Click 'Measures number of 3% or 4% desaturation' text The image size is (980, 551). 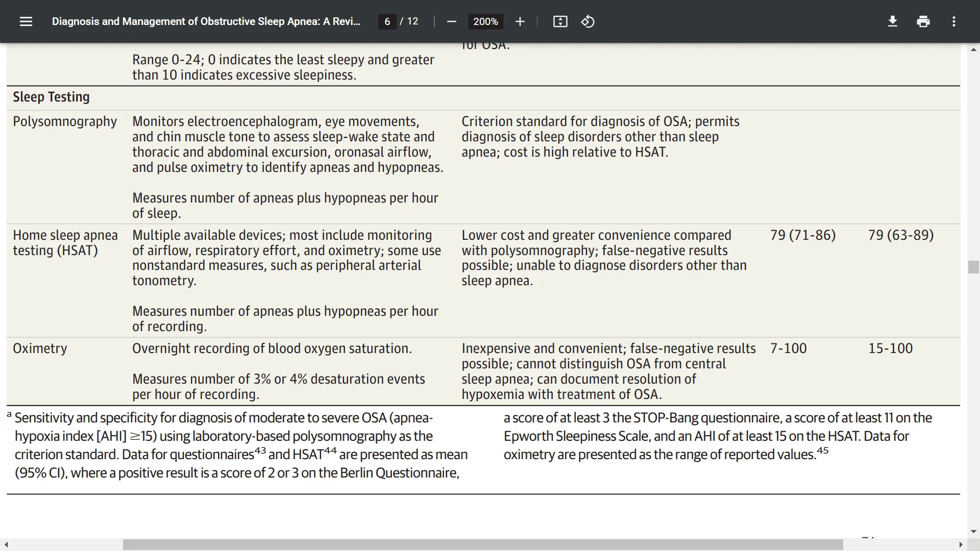tap(279, 387)
